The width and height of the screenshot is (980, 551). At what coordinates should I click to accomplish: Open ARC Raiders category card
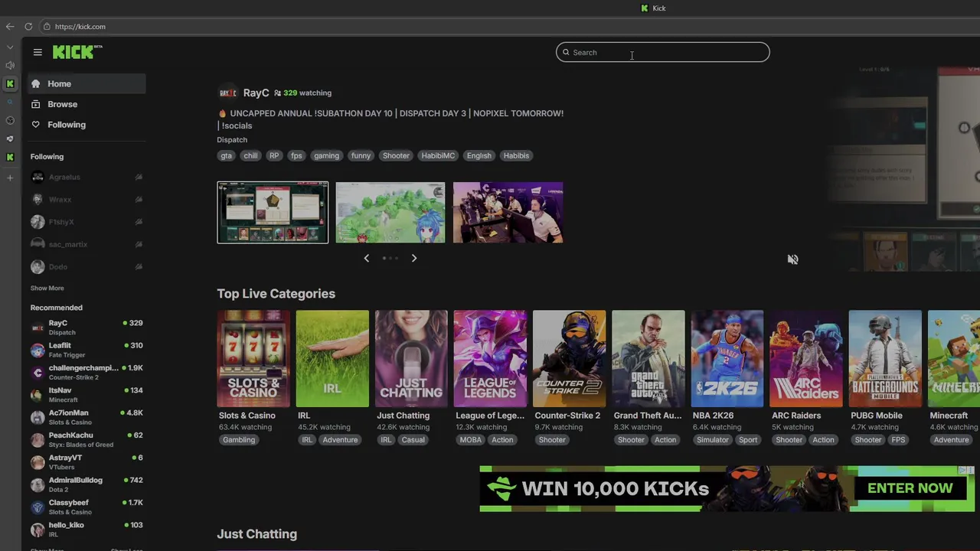coord(806,359)
